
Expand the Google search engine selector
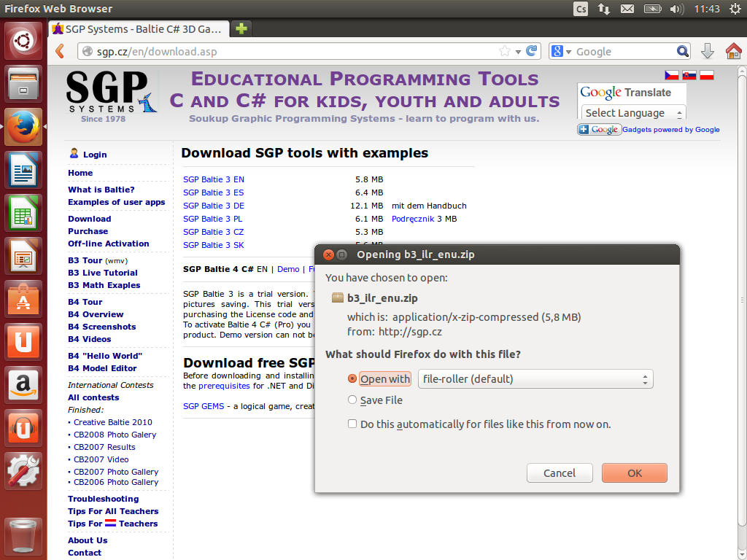[x=560, y=52]
